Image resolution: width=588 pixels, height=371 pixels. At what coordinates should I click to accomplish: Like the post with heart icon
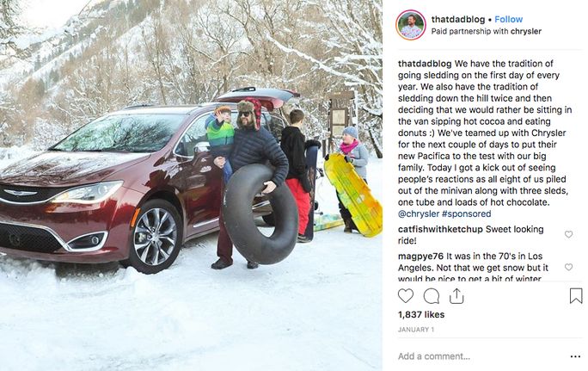[406, 296]
